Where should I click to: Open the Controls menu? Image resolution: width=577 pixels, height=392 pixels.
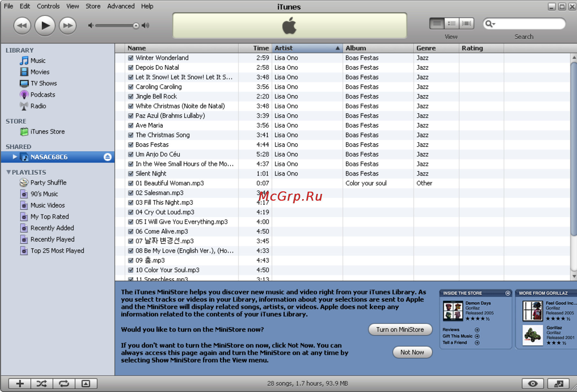(48, 6)
